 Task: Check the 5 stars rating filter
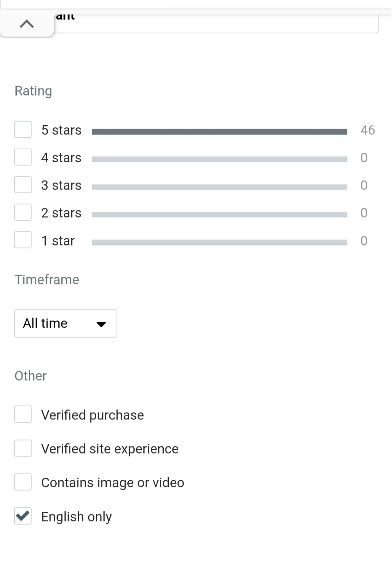pos(23,129)
